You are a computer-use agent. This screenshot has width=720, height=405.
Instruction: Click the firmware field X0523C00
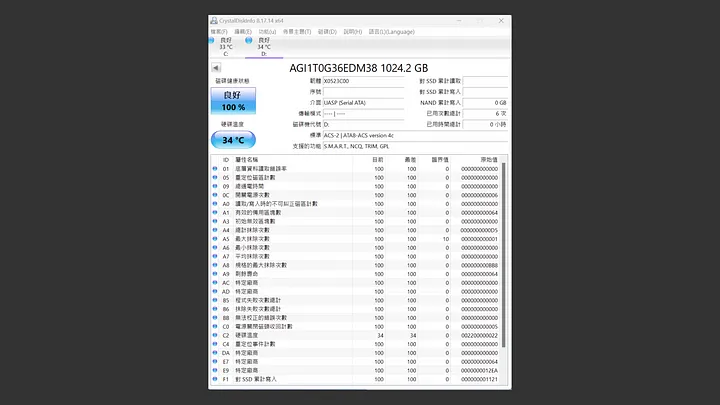point(363,81)
